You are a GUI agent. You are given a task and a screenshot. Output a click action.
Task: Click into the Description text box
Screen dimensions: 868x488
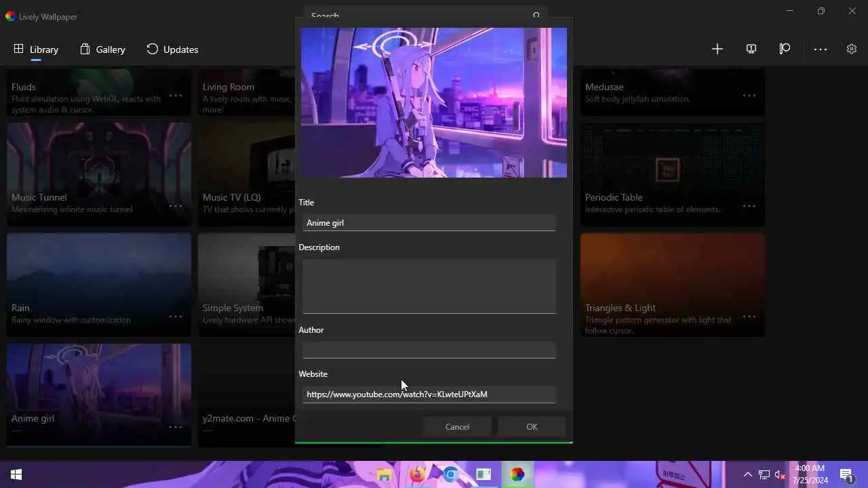(x=429, y=286)
